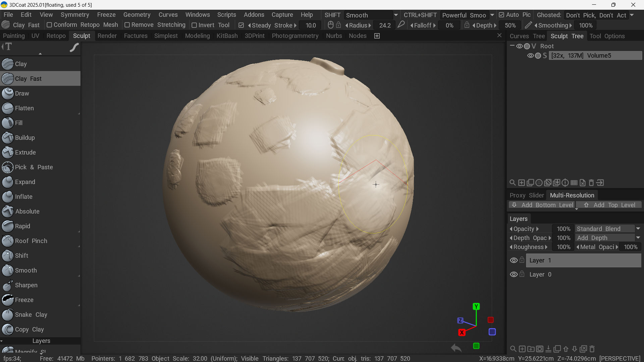
Task: Switch to the Retopo workspace tab
Action: (56, 36)
